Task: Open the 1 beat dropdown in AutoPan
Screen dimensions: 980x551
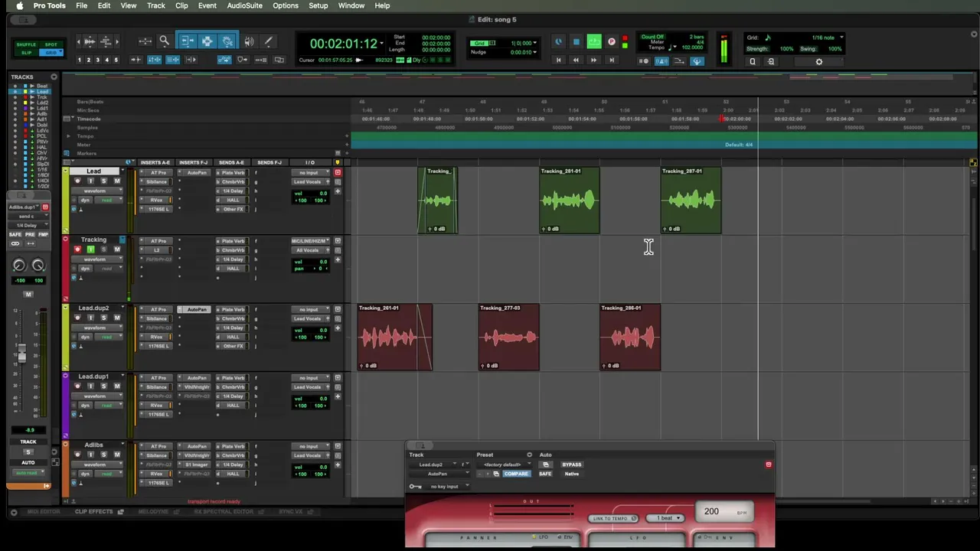Action: 665,518
